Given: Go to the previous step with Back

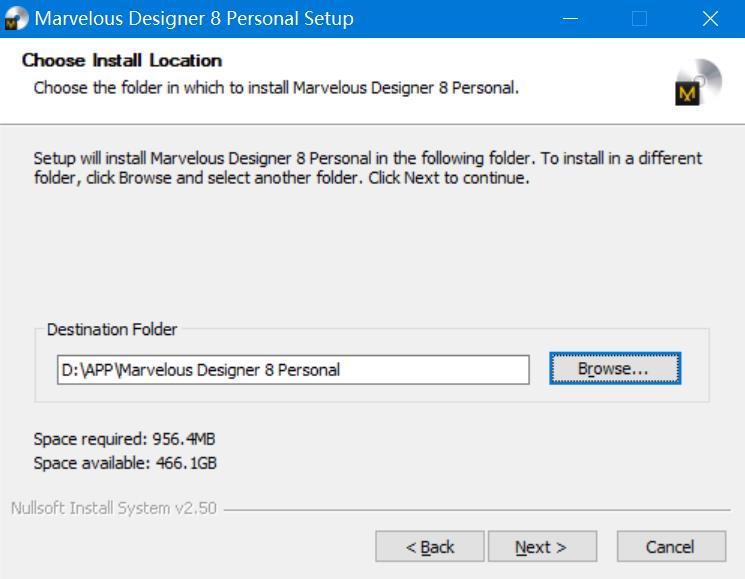Looking at the screenshot, I should 430,547.
